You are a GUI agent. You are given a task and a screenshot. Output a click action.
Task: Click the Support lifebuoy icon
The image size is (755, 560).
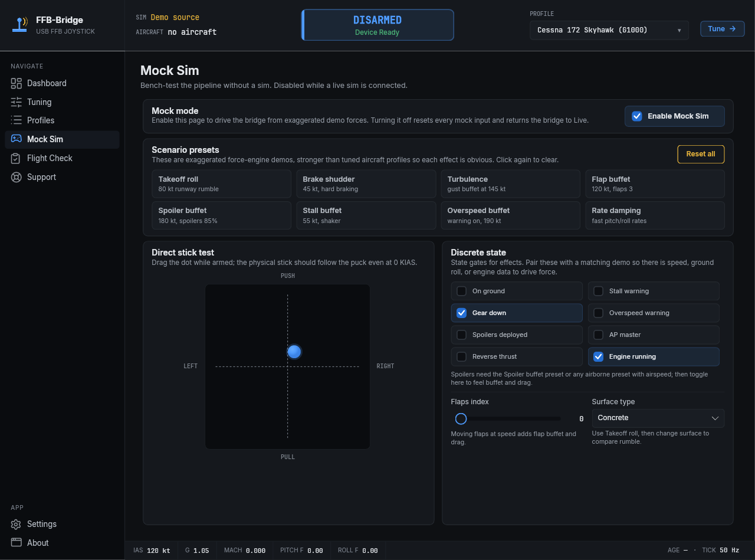pyautogui.click(x=16, y=177)
